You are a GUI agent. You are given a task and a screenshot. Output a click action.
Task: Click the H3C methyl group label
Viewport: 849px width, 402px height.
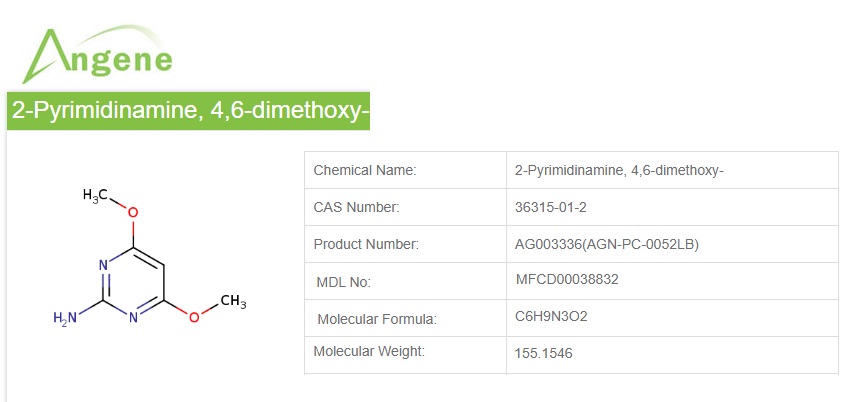97,195
